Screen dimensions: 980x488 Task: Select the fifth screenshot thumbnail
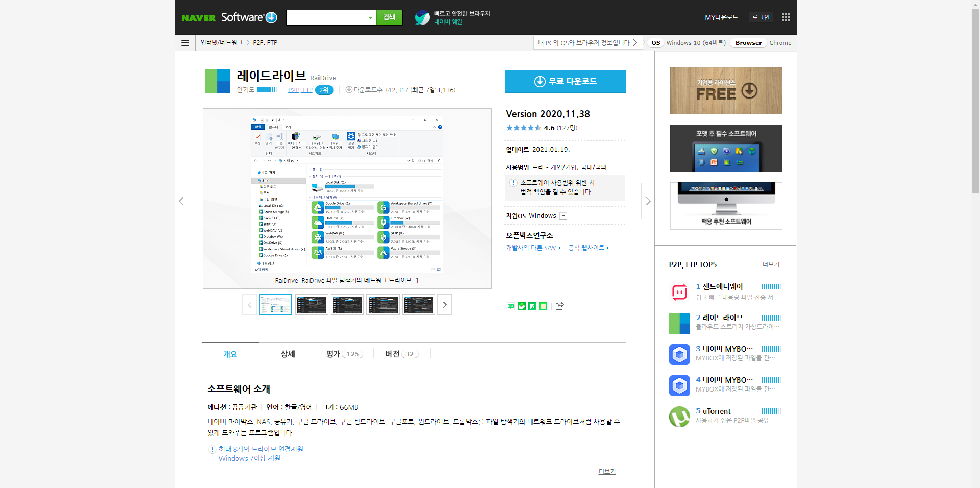click(x=419, y=305)
